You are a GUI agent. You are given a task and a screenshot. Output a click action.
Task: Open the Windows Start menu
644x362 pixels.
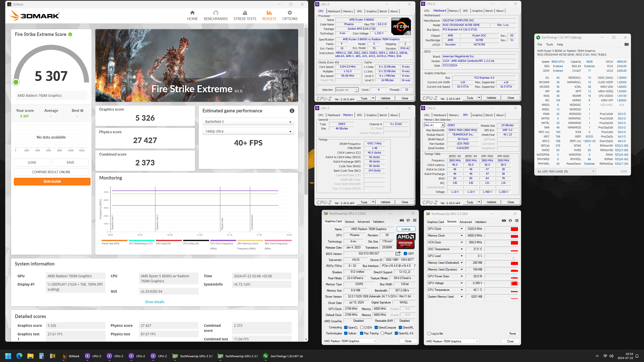click(x=8, y=356)
